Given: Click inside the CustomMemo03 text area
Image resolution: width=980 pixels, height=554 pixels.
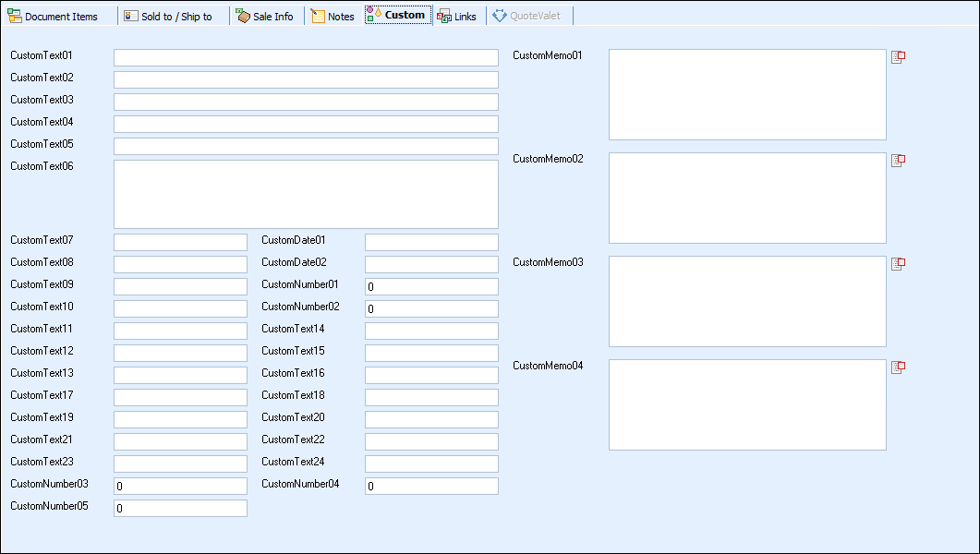Looking at the screenshot, I should [x=747, y=302].
